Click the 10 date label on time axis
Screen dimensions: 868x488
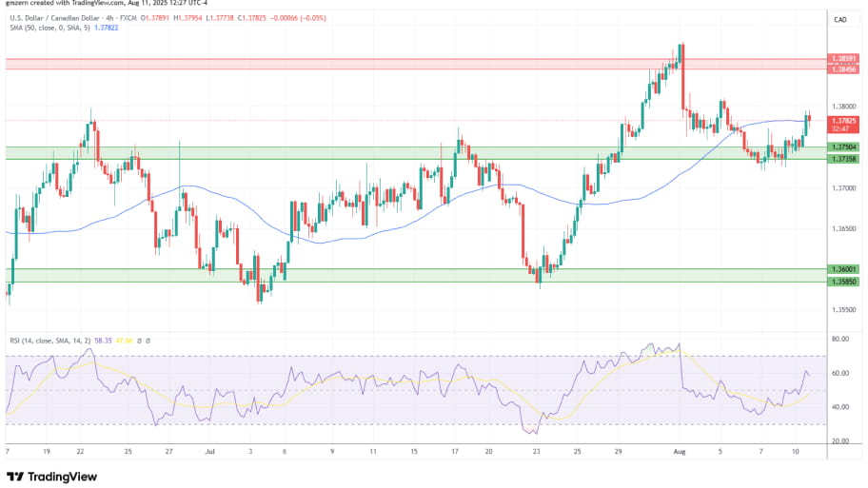(795, 452)
